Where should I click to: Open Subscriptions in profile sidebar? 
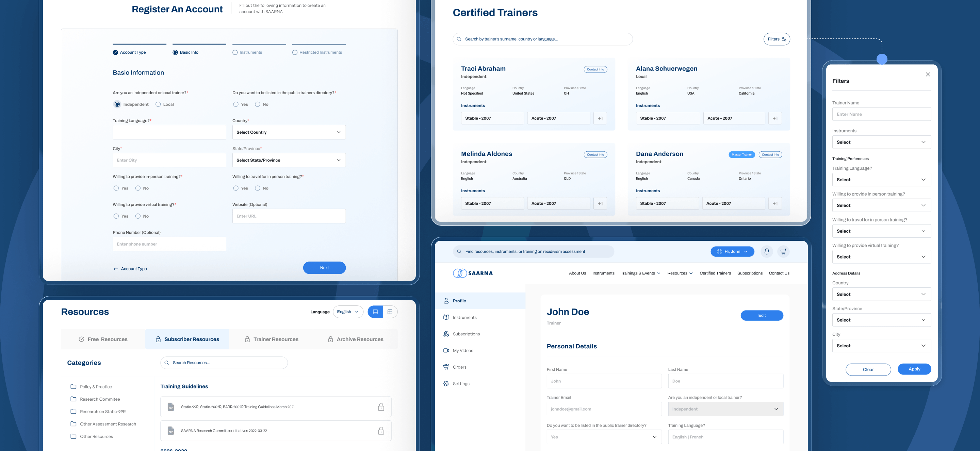[461, 334]
